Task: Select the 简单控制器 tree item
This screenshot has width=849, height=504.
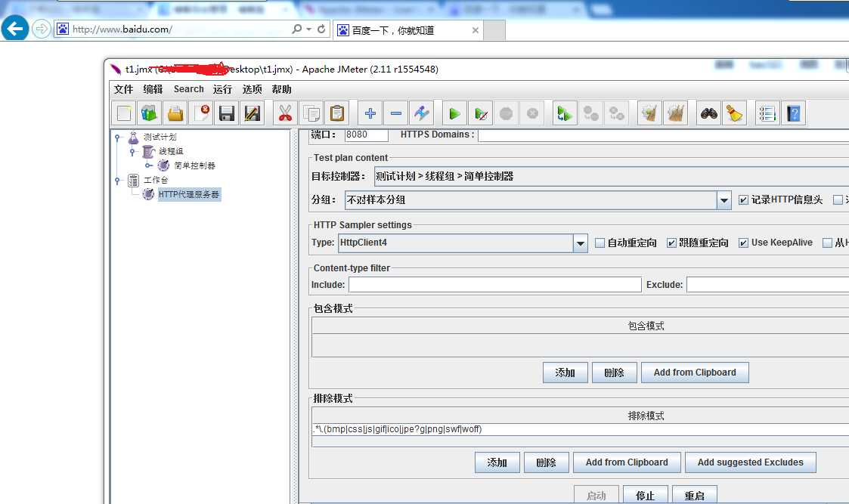Action: [x=194, y=165]
